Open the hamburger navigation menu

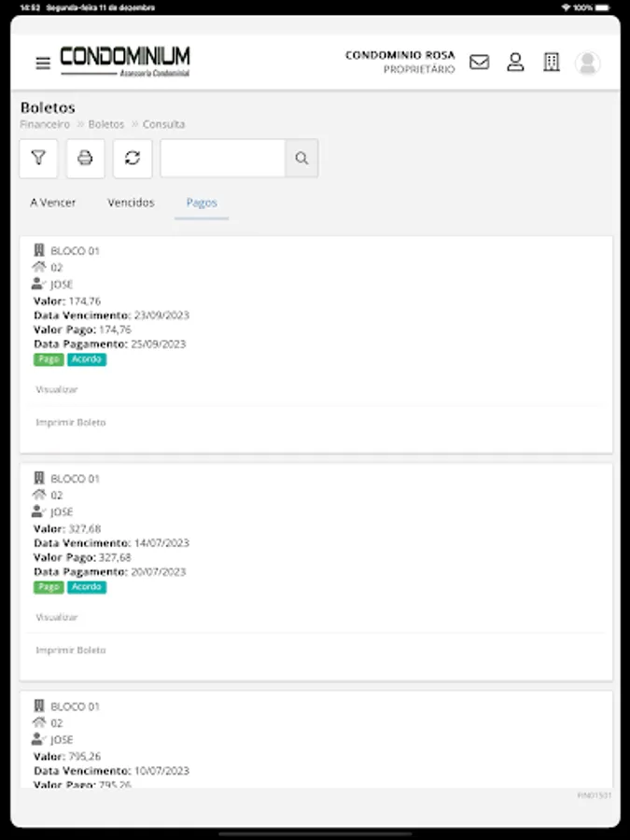pyautogui.click(x=42, y=63)
